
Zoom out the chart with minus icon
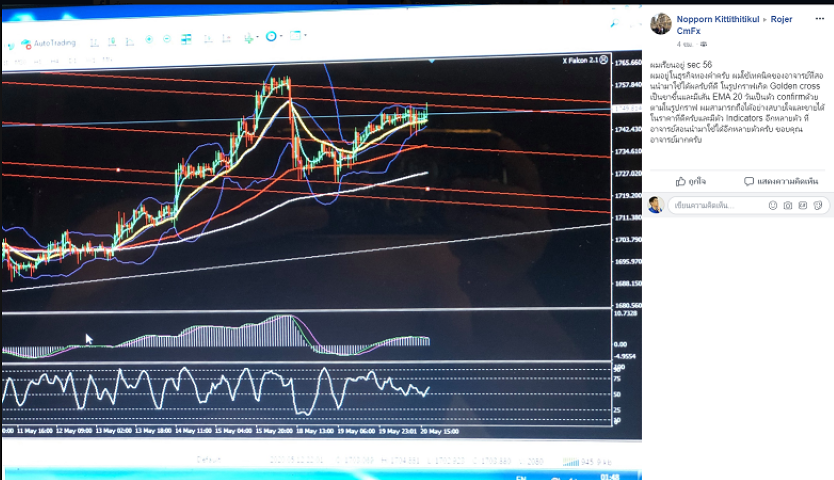167,39
